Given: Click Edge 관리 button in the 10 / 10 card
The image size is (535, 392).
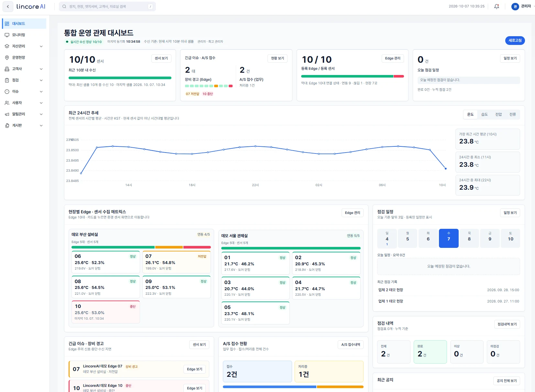Looking at the screenshot, I should [x=393, y=58].
